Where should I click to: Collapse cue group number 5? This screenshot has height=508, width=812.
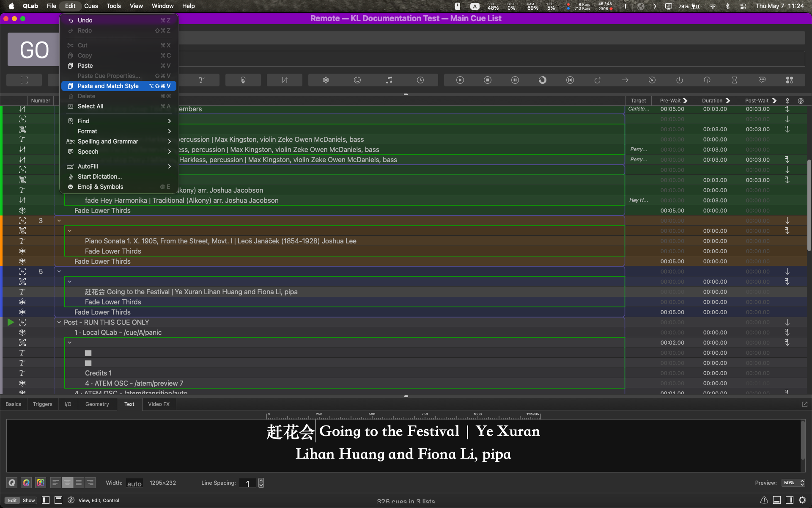click(59, 271)
